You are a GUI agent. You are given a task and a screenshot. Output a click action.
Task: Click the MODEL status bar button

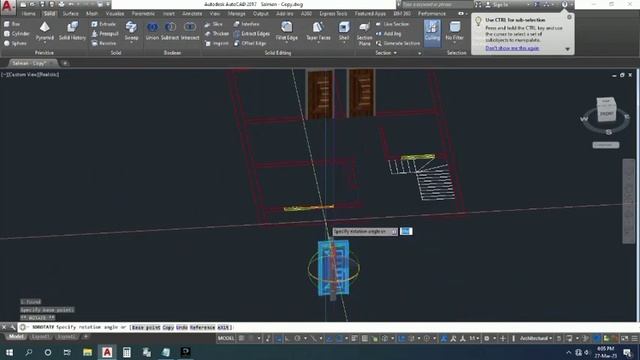(x=226, y=338)
